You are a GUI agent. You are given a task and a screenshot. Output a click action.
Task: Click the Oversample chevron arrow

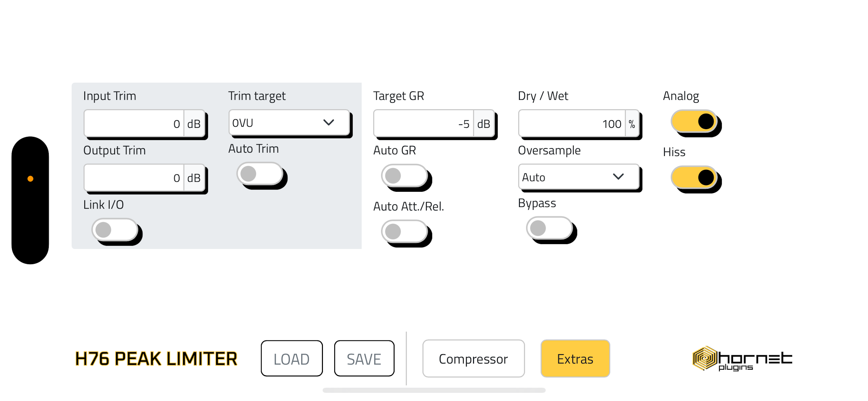618,177
